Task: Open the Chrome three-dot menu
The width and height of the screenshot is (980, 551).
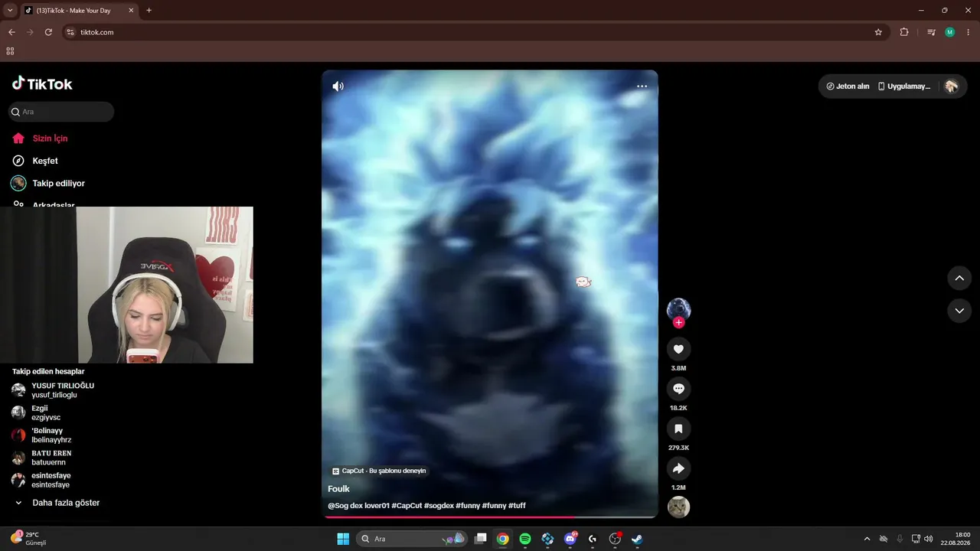Action: 969,32
